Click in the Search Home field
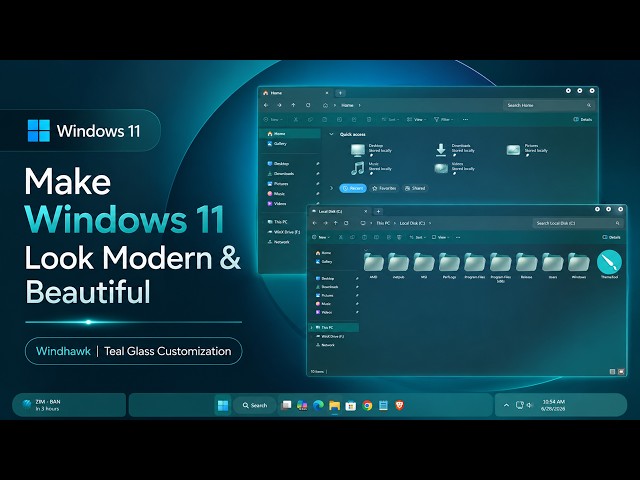This screenshot has width=640, height=480. click(549, 105)
